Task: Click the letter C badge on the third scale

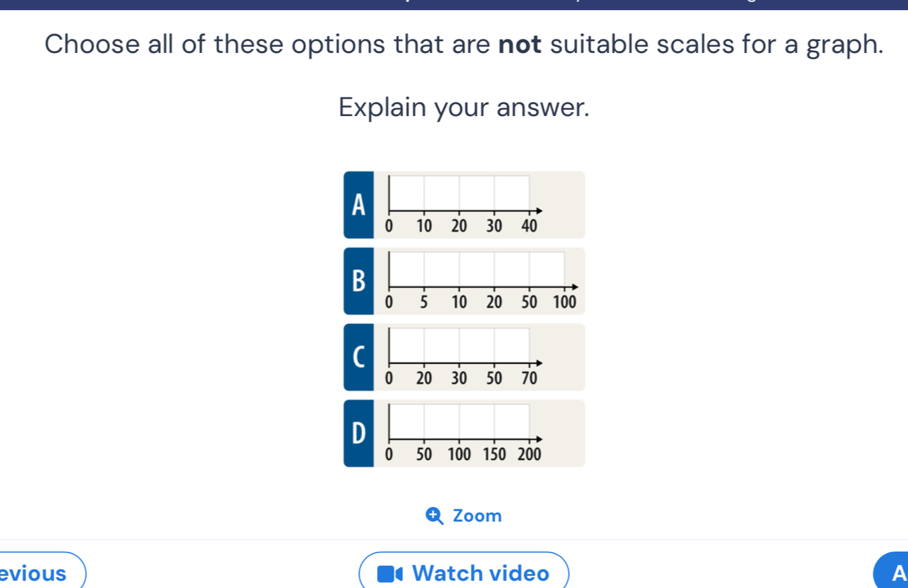Action: (359, 356)
